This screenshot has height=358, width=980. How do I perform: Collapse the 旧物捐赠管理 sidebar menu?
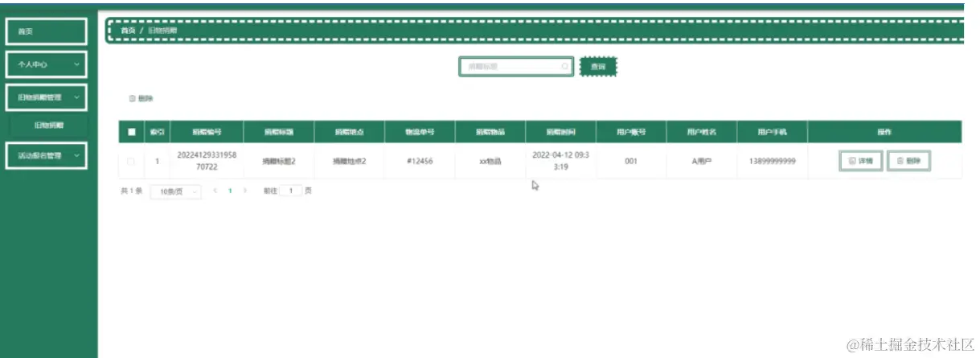tap(46, 97)
